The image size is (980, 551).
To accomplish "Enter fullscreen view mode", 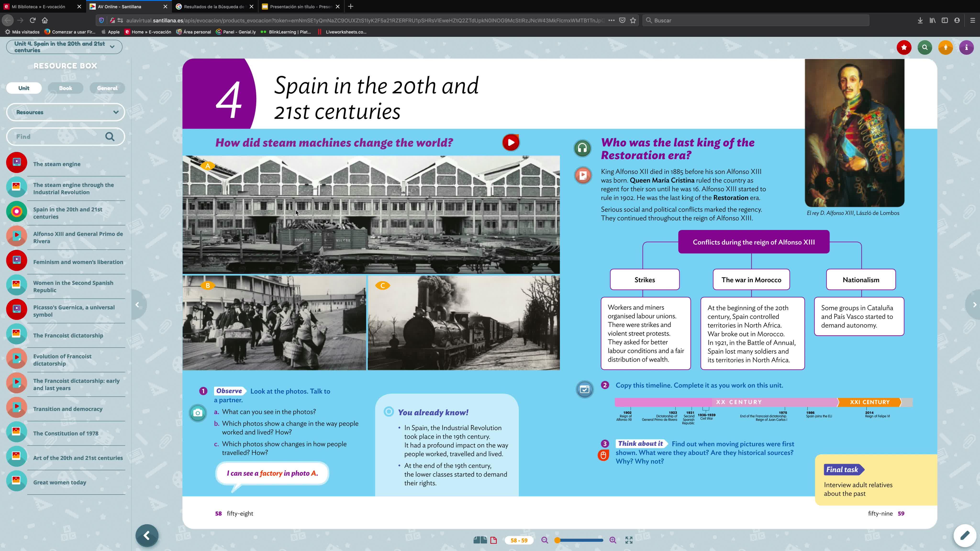I will (x=629, y=540).
